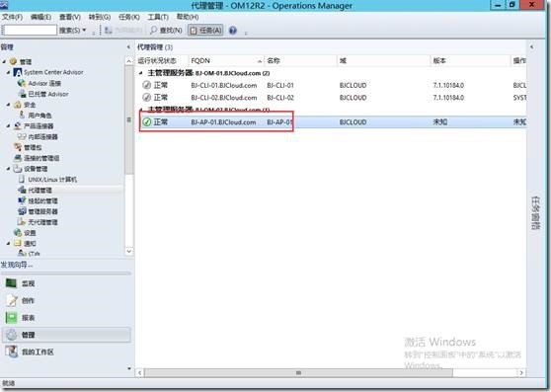Select the 产品连接器 node icon
This screenshot has height=392, width=551.
click(18, 125)
